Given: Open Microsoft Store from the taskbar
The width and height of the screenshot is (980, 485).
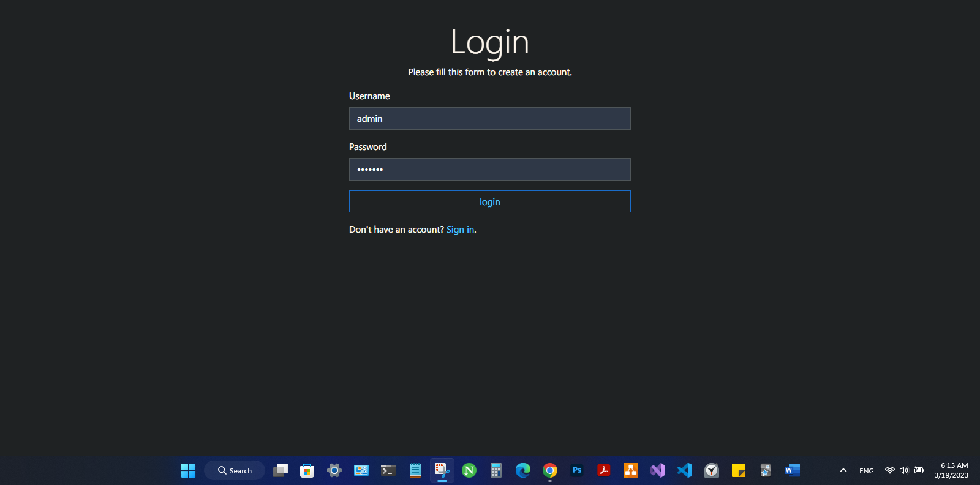Looking at the screenshot, I should click(x=307, y=470).
